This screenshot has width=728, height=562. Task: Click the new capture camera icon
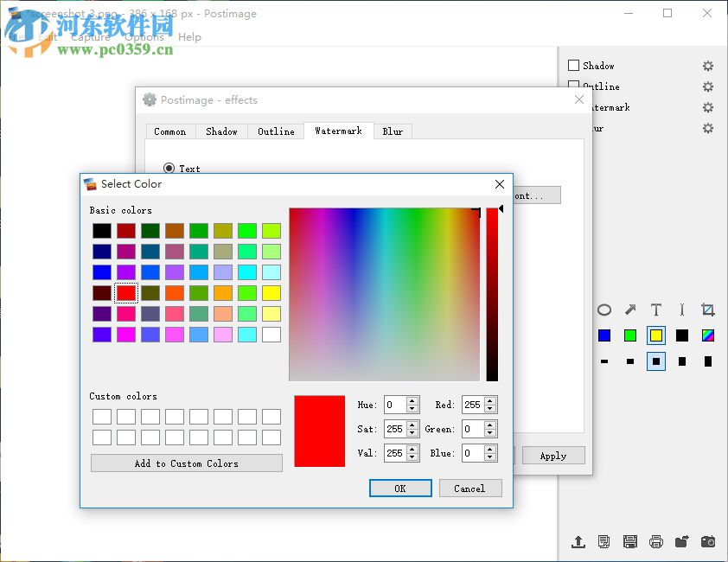[x=707, y=540]
